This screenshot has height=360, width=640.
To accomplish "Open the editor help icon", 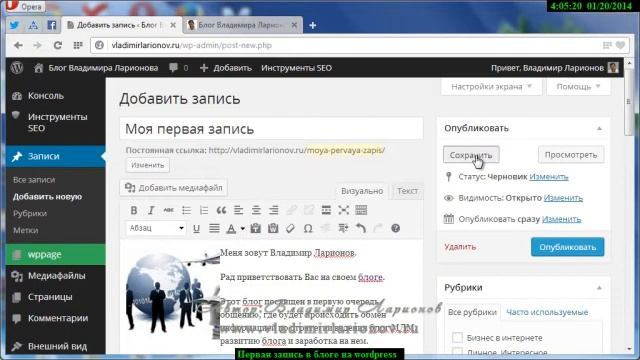I will click(396, 228).
